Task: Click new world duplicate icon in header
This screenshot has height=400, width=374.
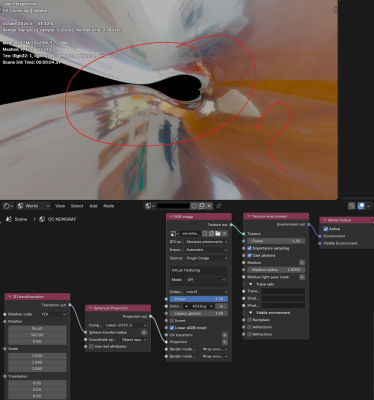Action: click(202, 206)
